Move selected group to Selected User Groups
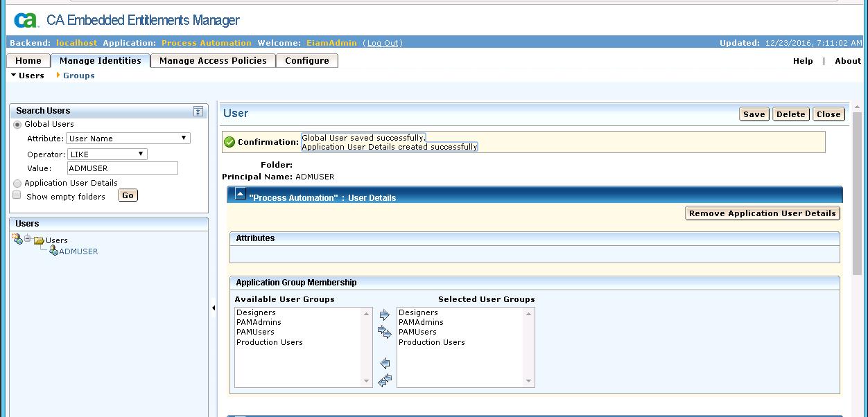The image size is (868, 417). 385,315
